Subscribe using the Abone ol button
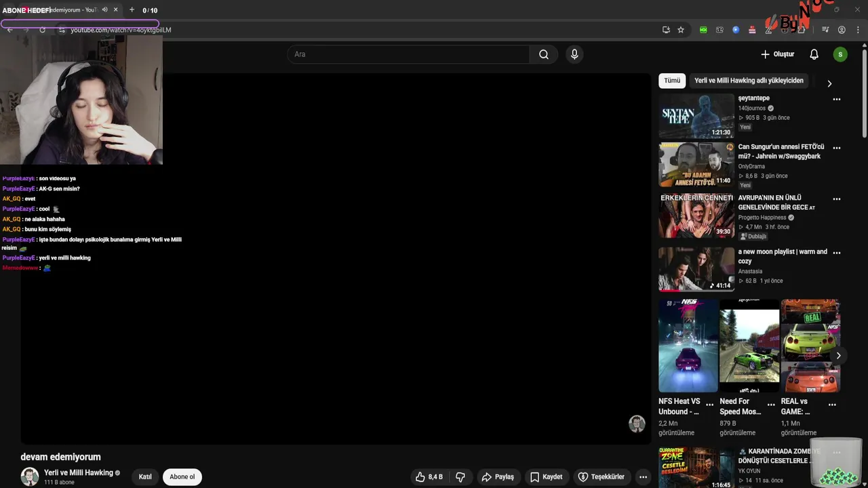Viewport: 868px width, 488px height. click(182, 477)
